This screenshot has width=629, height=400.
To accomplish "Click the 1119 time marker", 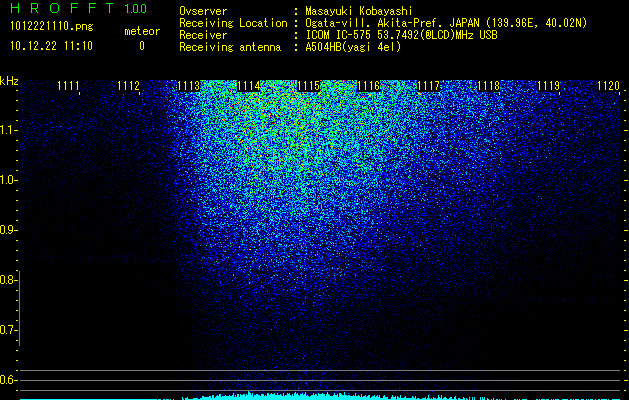I will [x=548, y=86].
